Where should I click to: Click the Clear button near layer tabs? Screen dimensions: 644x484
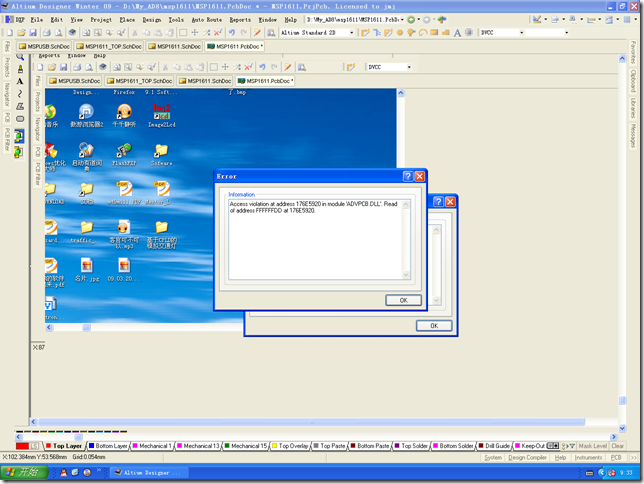[617, 446]
